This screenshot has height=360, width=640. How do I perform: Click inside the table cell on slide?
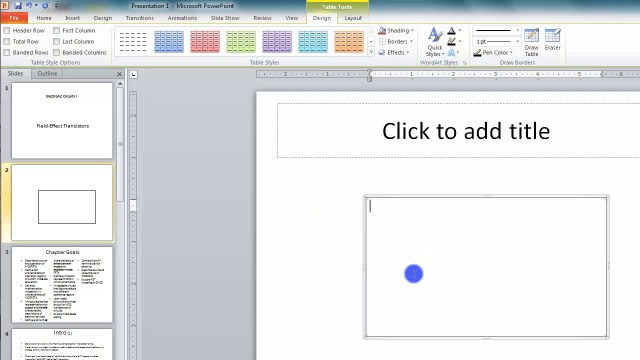click(x=486, y=267)
